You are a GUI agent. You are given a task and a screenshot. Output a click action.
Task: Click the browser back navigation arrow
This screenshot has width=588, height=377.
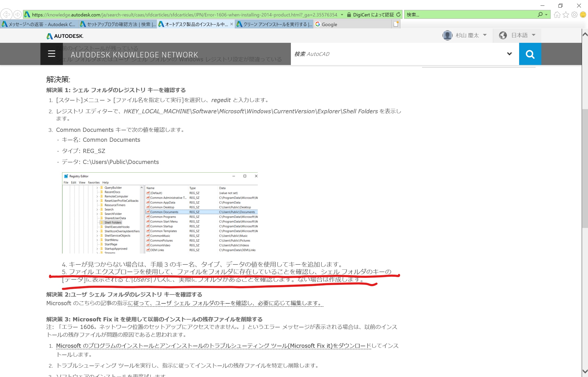click(x=7, y=14)
